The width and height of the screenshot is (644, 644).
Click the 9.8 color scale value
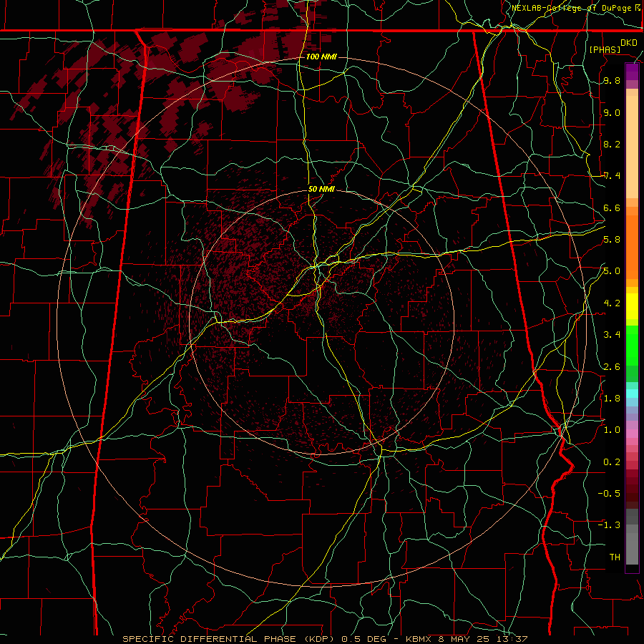point(612,81)
